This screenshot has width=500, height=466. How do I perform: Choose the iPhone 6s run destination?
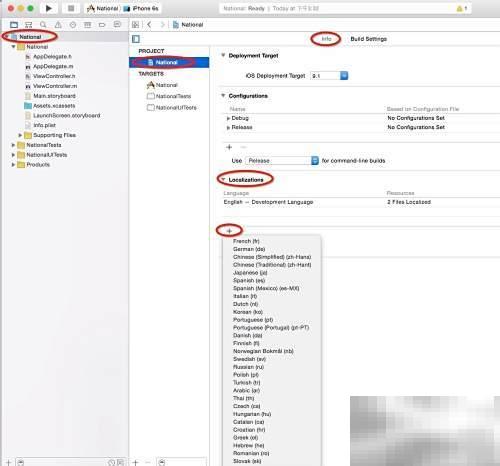tap(141, 8)
